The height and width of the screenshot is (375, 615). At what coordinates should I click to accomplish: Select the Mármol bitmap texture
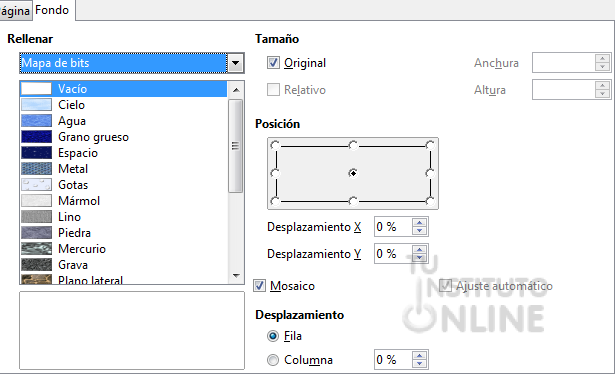coord(123,201)
